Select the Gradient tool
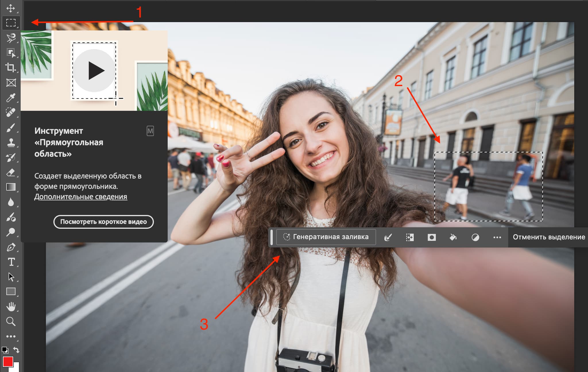The width and height of the screenshot is (588, 372). point(11,187)
